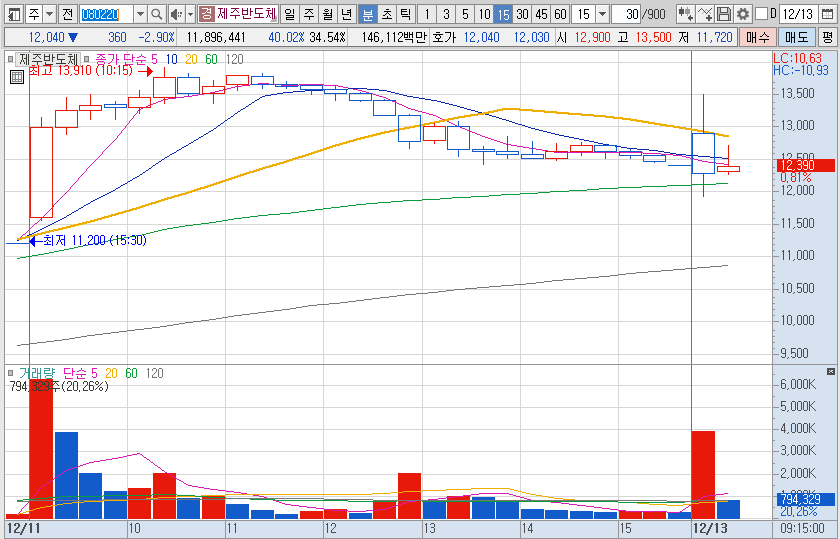Click the volume 단순 5 legend
The width and height of the screenshot is (840, 539).
click(x=80, y=373)
